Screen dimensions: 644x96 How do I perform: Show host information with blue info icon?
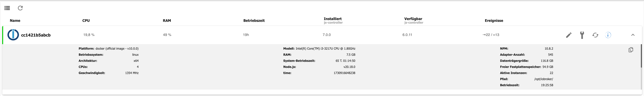(608, 35)
